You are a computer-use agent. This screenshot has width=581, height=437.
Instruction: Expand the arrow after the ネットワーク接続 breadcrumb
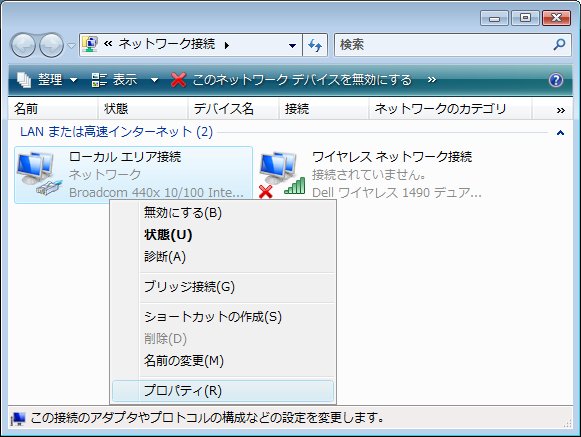227,45
